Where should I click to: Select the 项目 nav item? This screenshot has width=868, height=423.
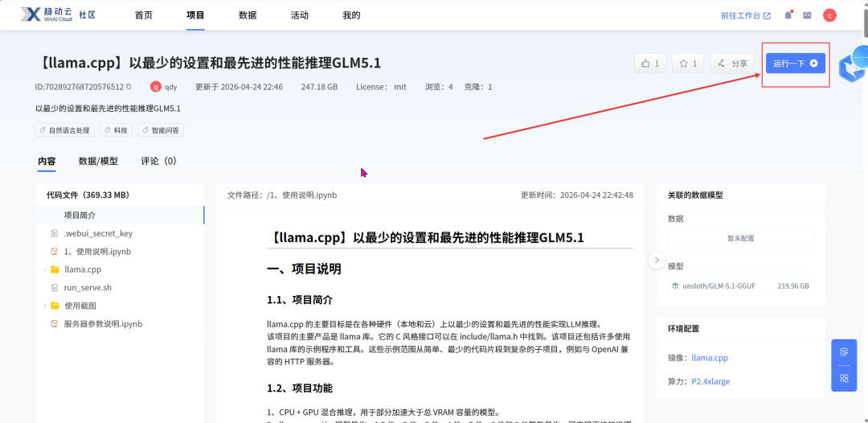tap(195, 15)
